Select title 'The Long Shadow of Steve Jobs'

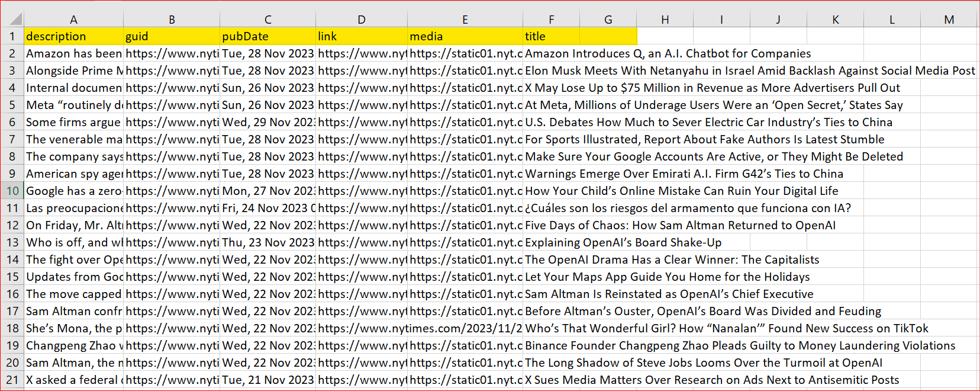point(704,363)
